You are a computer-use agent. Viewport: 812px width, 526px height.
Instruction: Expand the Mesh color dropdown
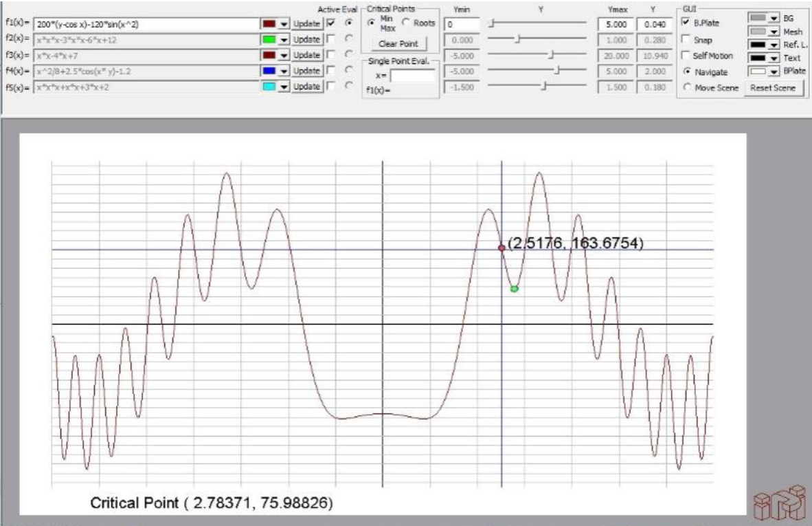774,32
